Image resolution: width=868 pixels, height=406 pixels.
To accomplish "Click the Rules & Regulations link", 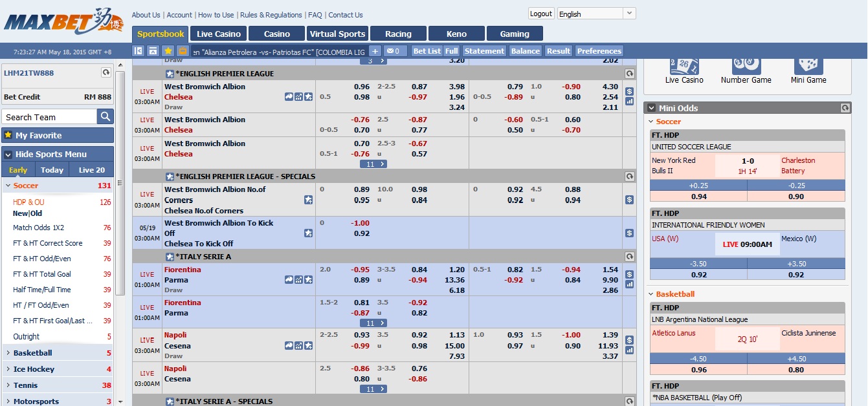I will coord(271,15).
